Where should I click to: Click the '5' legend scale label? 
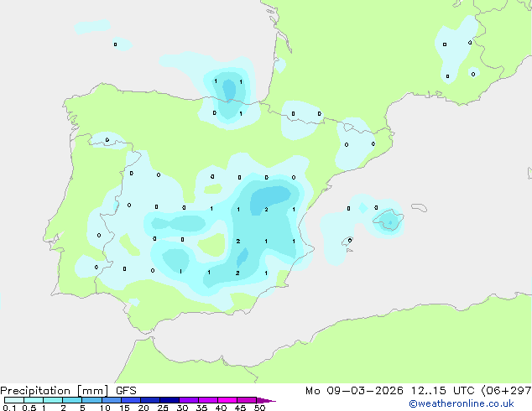(x=82, y=408)
